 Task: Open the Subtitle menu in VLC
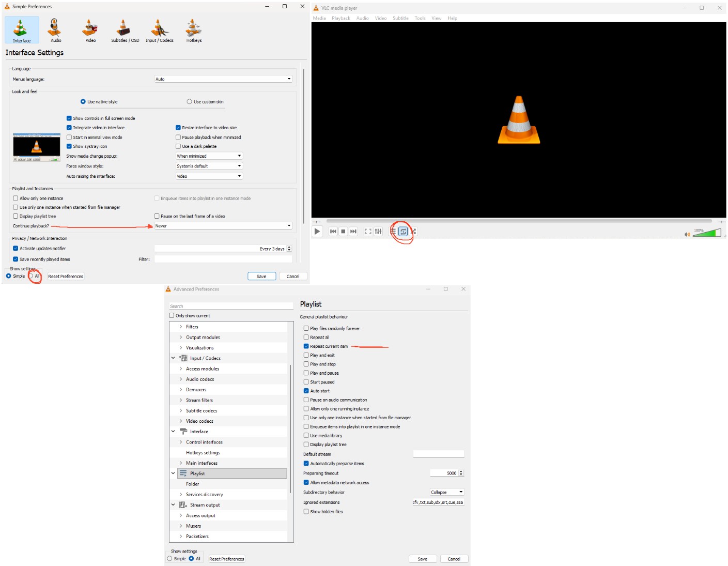[400, 18]
